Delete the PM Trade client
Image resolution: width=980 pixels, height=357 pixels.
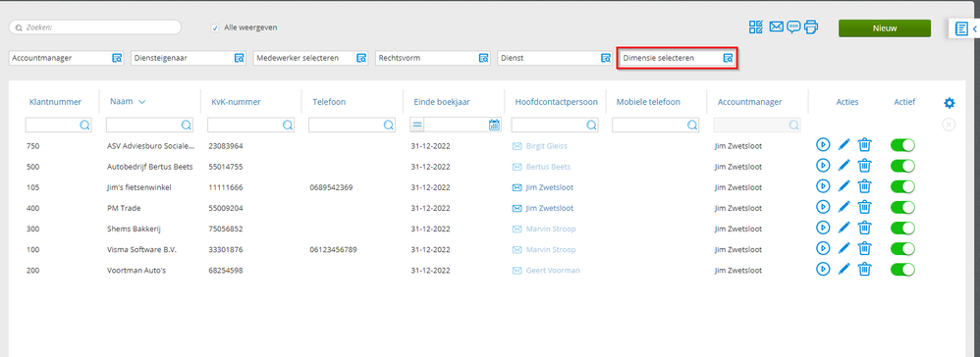[x=864, y=207]
